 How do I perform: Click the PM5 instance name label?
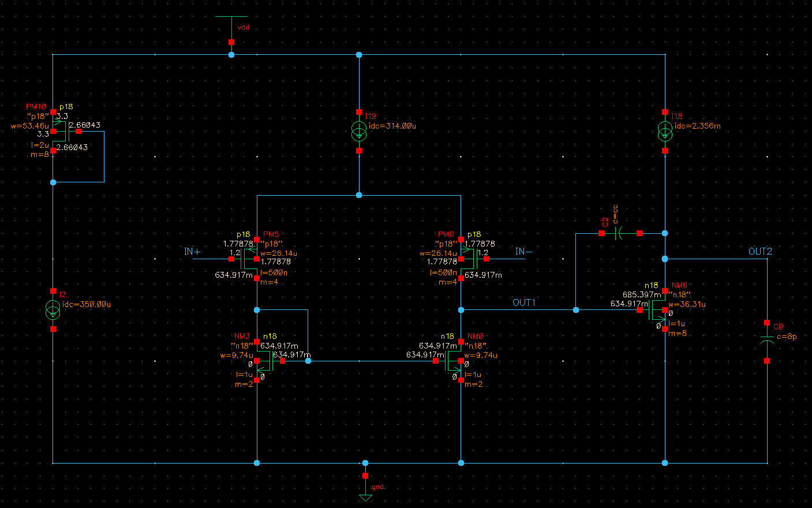[271, 234]
